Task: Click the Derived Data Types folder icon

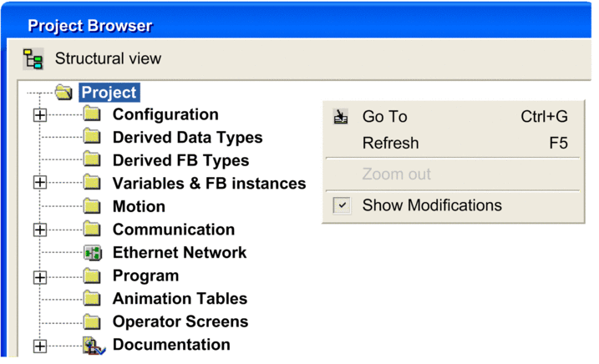Action: click(92, 138)
